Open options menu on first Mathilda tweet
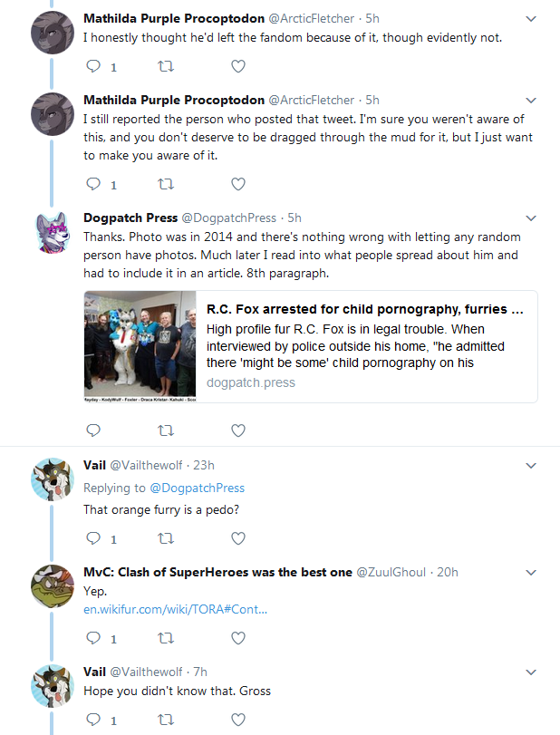Screen dimensions: 560x735 click(x=530, y=19)
